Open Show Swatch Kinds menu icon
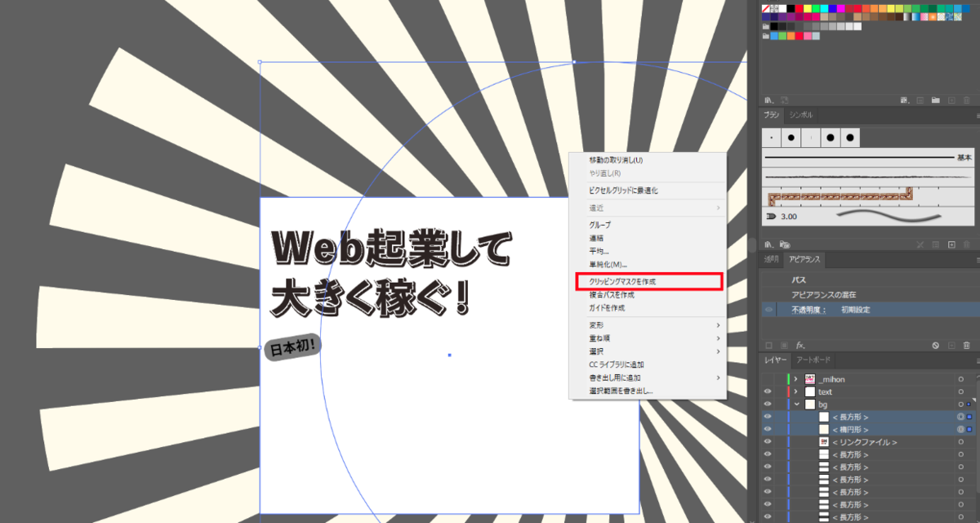Screen dimensions: 980x523 [x=904, y=101]
